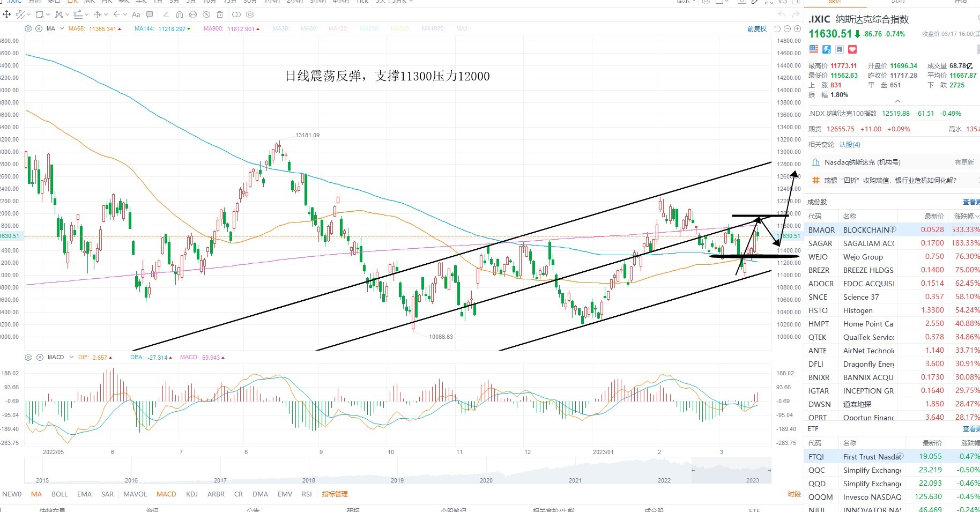980x512 pixels.
Task: Click the comment bubble annotation tool
Action: pos(150,14)
